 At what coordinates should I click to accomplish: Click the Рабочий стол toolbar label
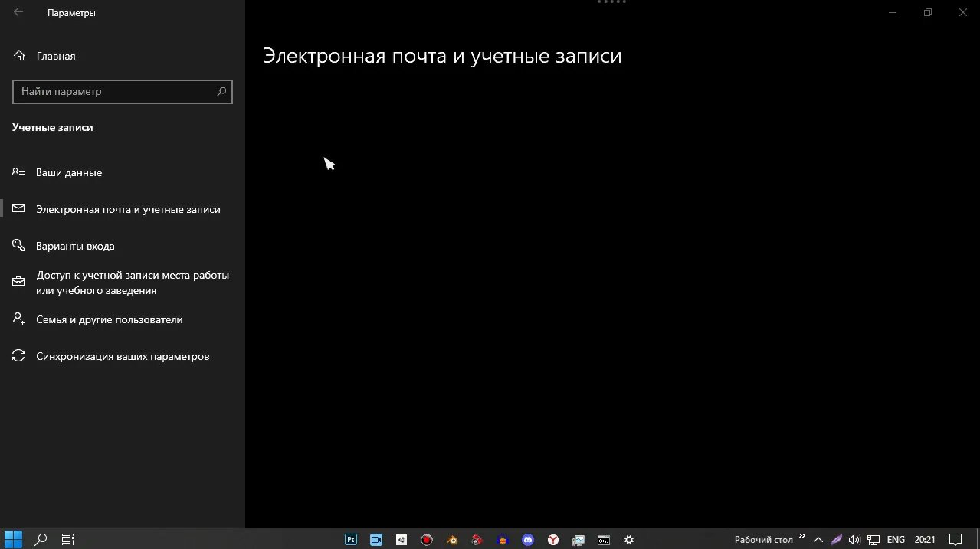point(763,540)
